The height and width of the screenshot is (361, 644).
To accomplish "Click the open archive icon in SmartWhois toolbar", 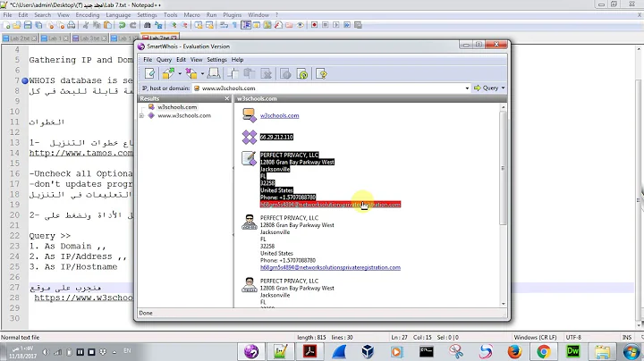I will [x=168, y=74].
